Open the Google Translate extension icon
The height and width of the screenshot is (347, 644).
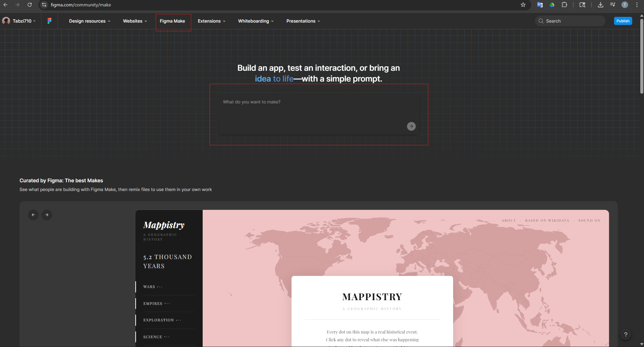[540, 5]
